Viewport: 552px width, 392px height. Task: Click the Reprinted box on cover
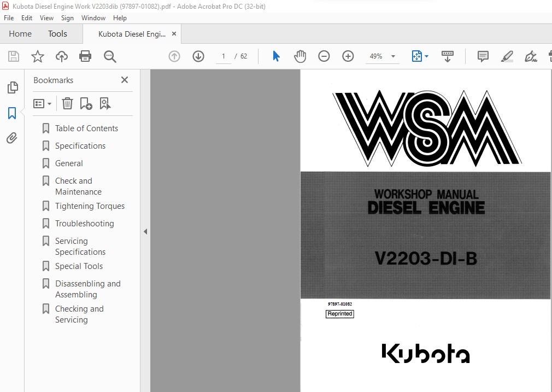coord(340,314)
